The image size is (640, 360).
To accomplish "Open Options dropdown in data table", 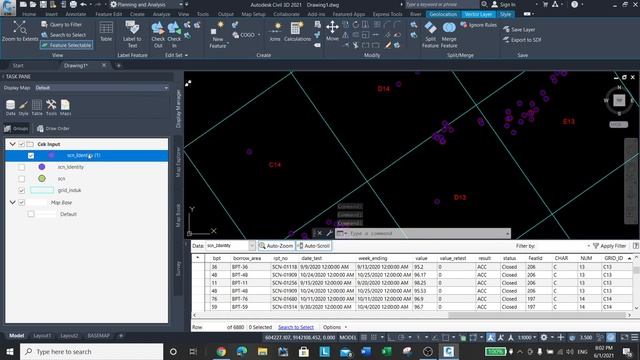I will pyautogui.click(x=334, y=327).
